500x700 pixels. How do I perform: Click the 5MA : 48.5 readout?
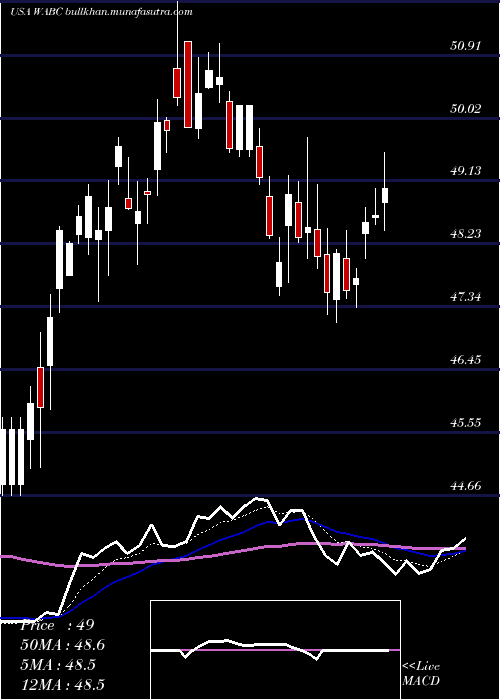coord(58,665)
